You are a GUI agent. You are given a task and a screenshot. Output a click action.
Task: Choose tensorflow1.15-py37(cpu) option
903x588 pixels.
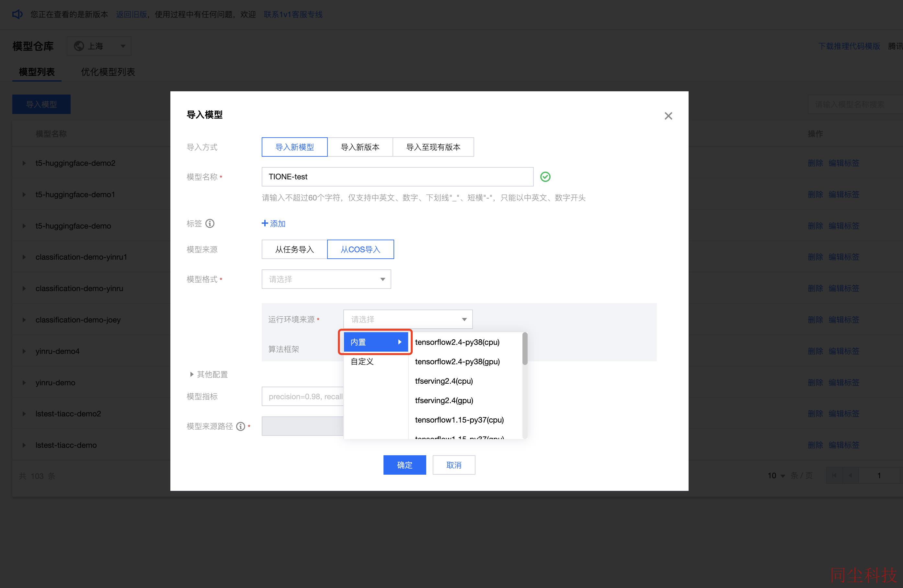[x=465, y=420]
